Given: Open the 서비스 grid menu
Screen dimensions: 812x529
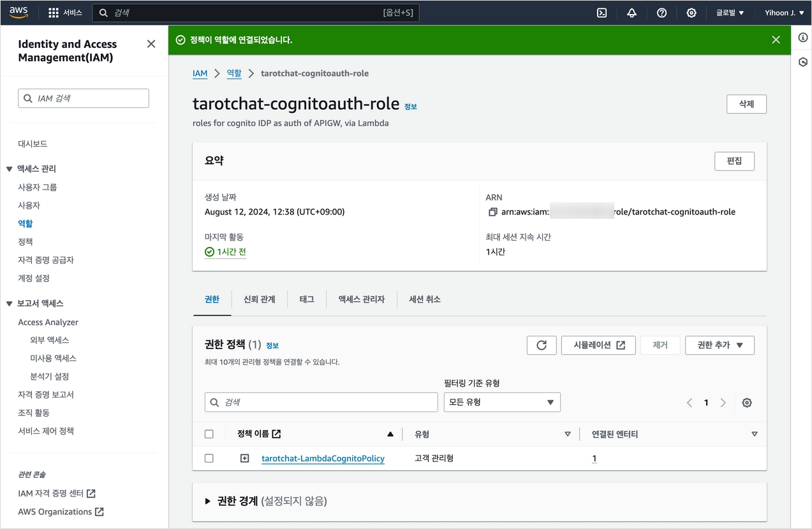Looking at the screenshot, I should pyautogui.click(x=65, y=13).
